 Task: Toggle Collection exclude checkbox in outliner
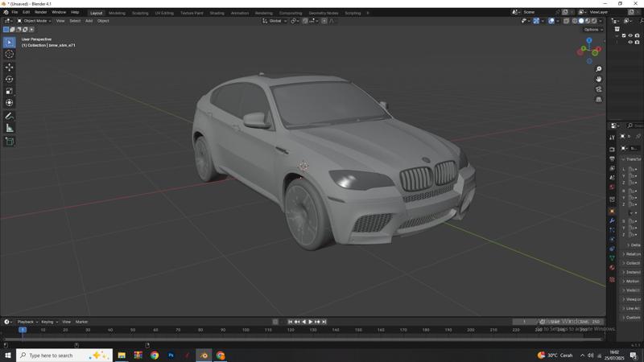pyautogui.click(x=624, y=35)
